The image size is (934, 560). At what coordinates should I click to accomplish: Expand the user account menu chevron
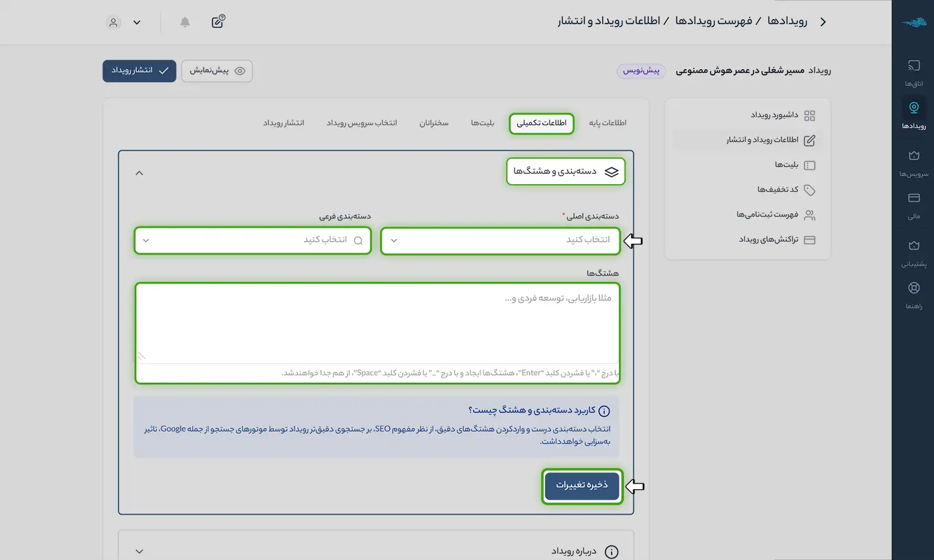(x=137, y=22)
